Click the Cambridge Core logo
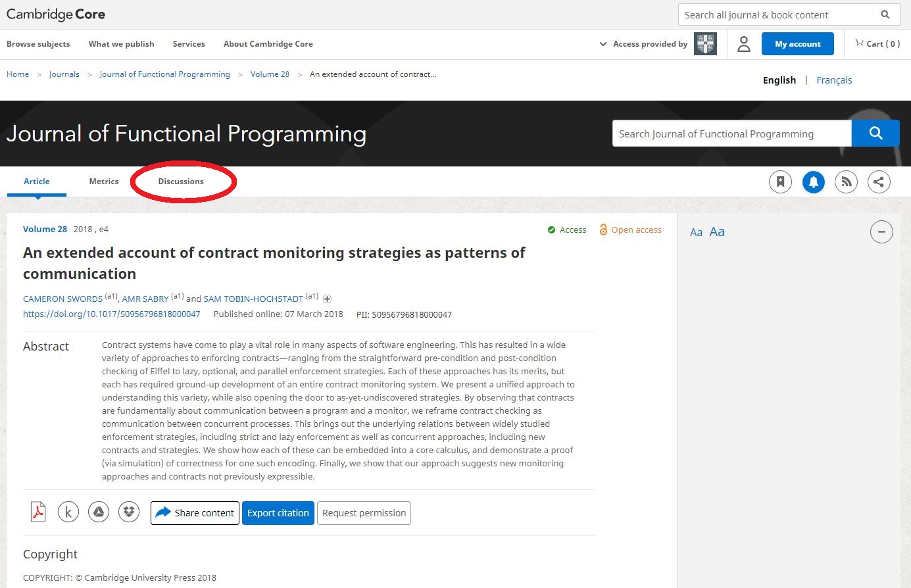This screenshot has height=588, width=911. 56,14
